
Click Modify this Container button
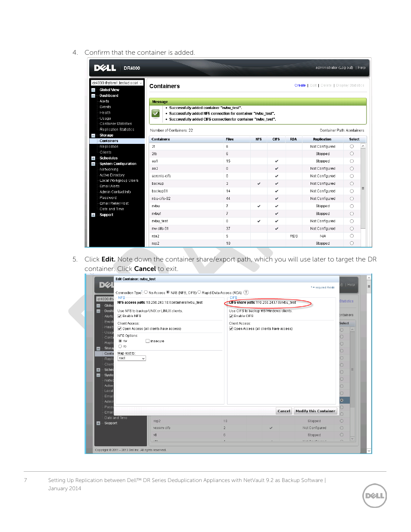315,411
